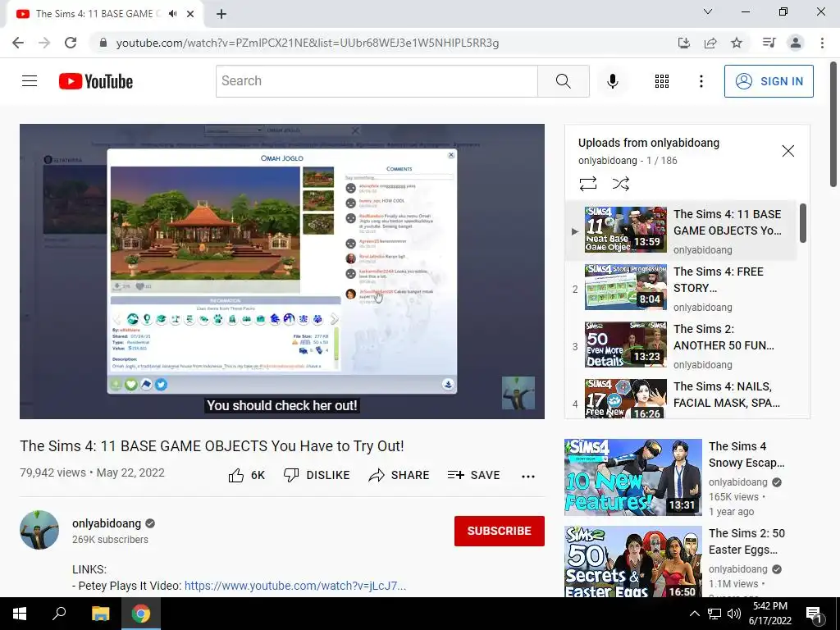
Task: Open the YouTube apps grid
Action: pyautogui.click(x=662, y=81)
